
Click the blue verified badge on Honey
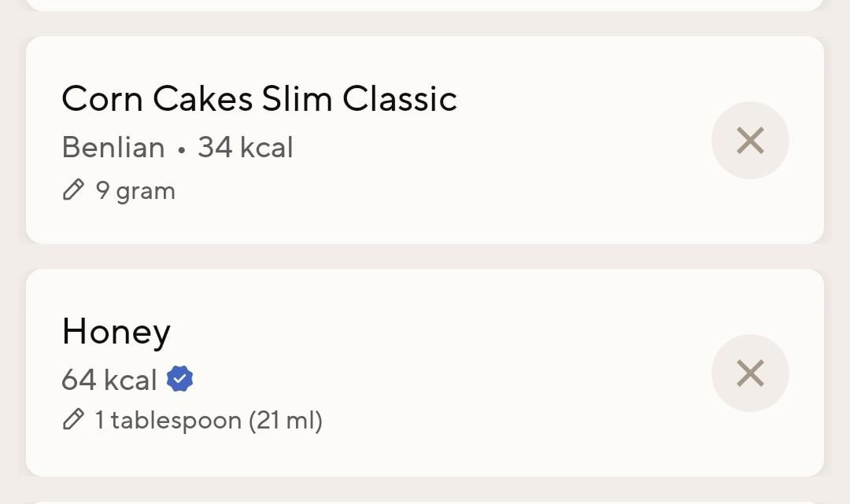click(x=180, y=380)
